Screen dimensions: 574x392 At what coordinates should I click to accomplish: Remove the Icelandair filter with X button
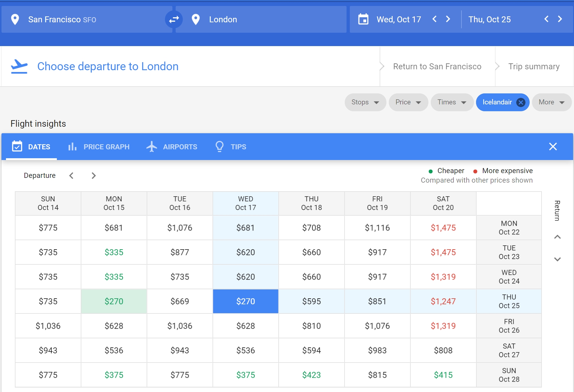click(520, 101)
